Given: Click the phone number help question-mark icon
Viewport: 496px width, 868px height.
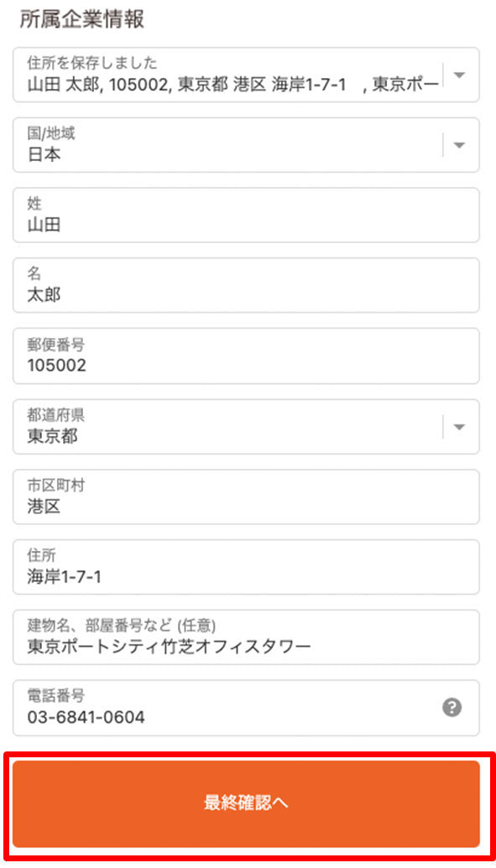Looking at the screenshot, I should (x=452, y=708).
